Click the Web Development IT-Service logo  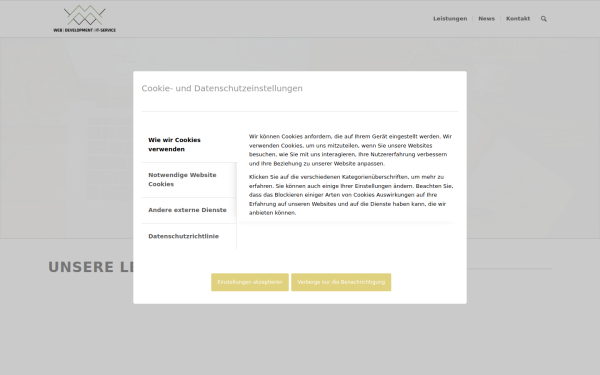(x=85, y=19)
